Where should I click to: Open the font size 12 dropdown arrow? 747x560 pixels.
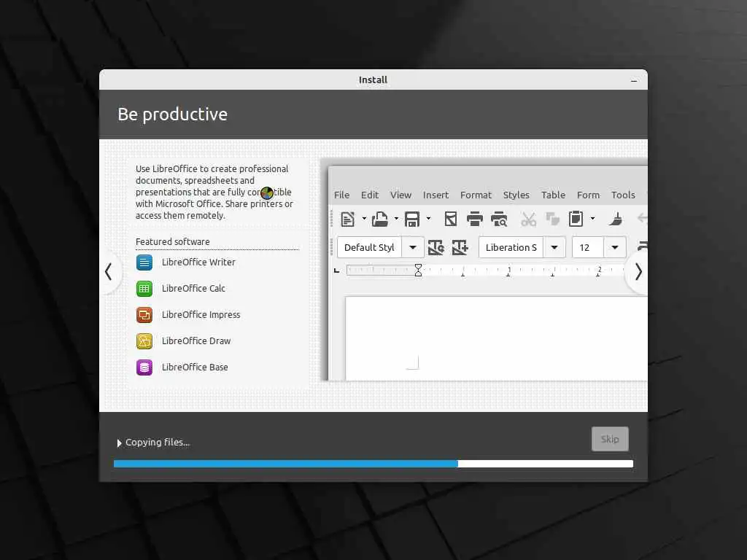click(614, 248)
